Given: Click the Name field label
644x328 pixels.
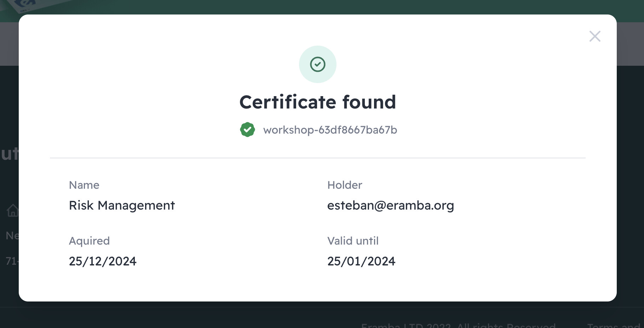Looking at the screenshot, I should click(x=84, y=185).
